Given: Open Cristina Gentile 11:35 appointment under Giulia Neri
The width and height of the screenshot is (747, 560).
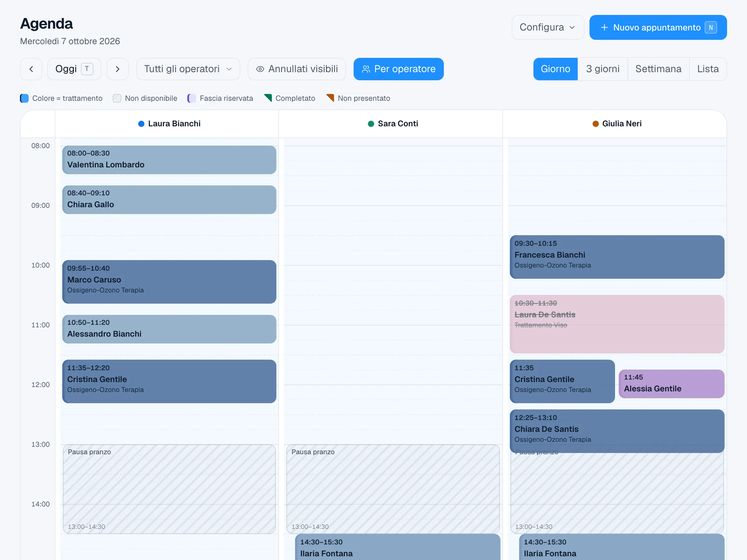Looking at the screenshot, I should click(562, 381).
